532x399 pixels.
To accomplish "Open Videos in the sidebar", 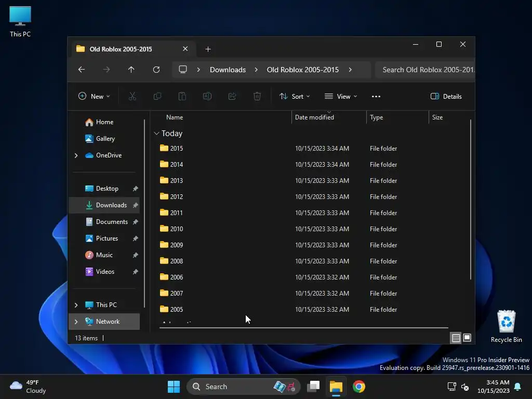I will (105, 272).
